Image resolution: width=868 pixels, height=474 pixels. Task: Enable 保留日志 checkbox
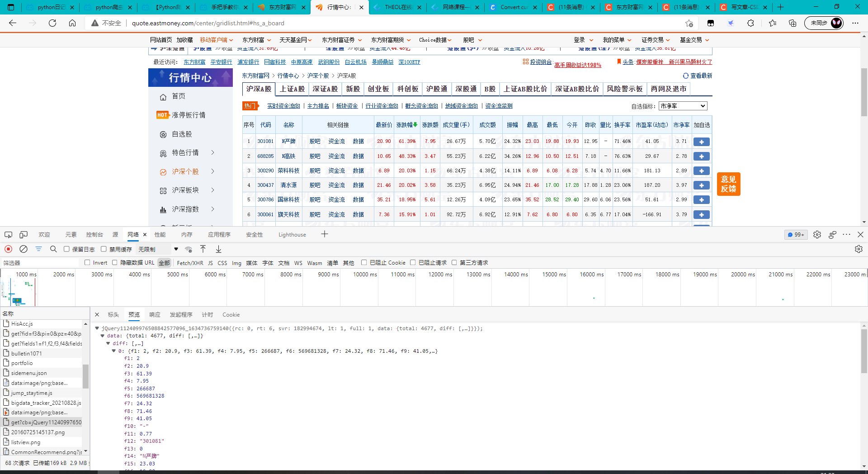pos(66,249)
